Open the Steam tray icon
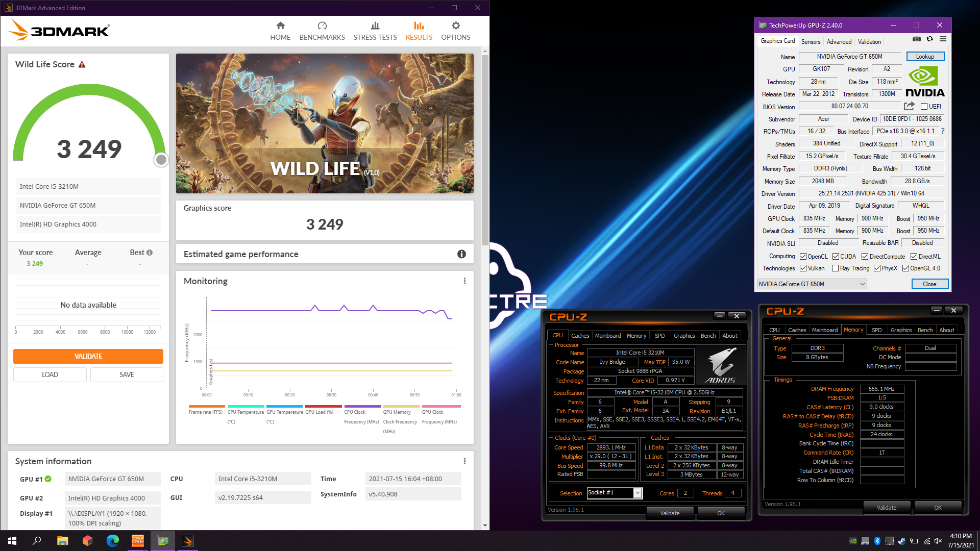The height and width of the screenshot is (551, 980). pos(902,541)
